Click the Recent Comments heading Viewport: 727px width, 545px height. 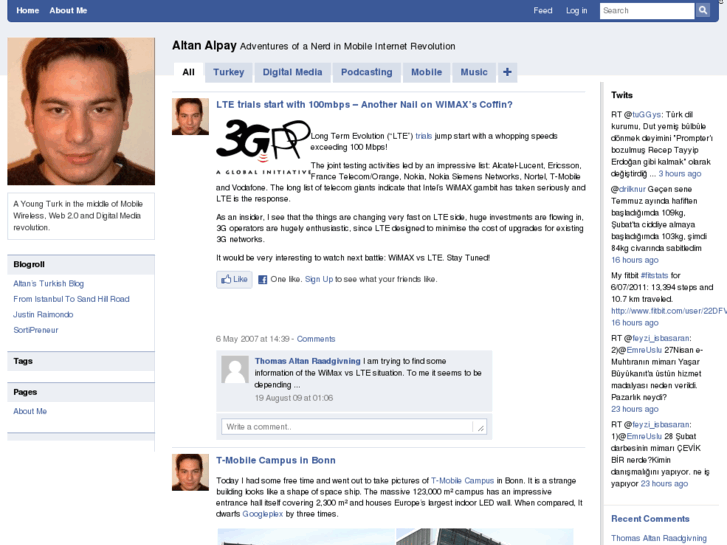coord(650,519)
